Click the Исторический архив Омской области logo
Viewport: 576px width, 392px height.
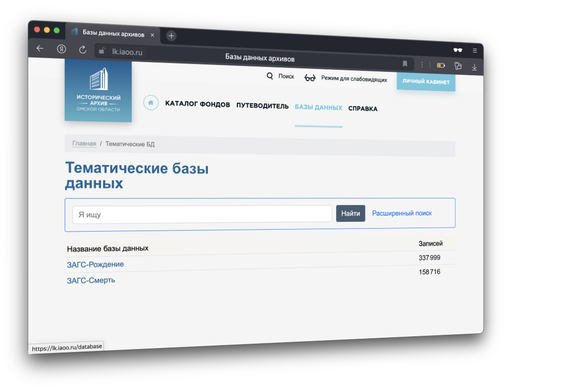point(98,90)
